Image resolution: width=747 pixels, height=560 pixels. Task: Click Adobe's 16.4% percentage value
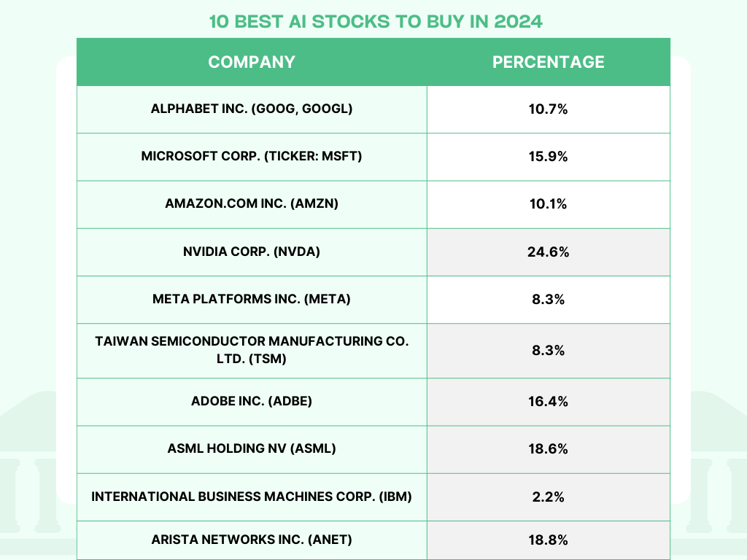(549, 401)
